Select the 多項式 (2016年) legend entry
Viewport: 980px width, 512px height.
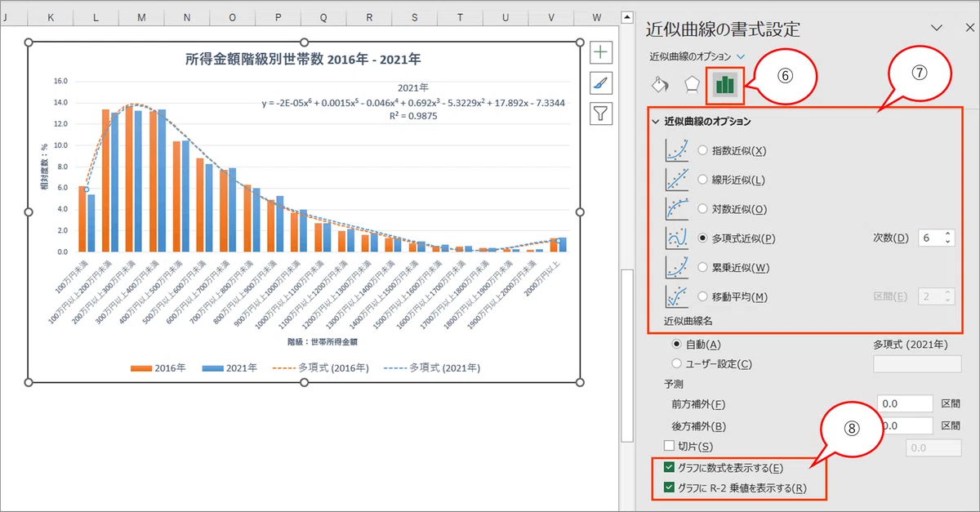pyautogui.click(x=320, y=368)
